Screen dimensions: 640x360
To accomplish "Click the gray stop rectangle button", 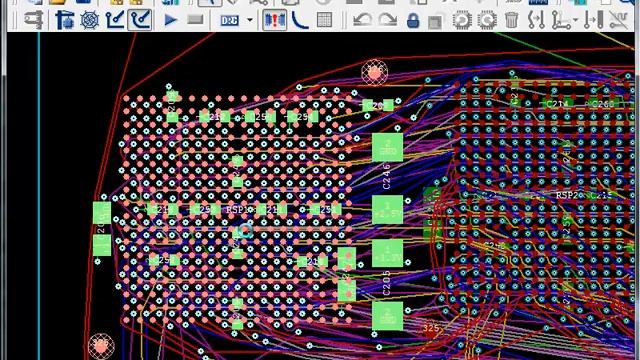I will pos(195,19).
